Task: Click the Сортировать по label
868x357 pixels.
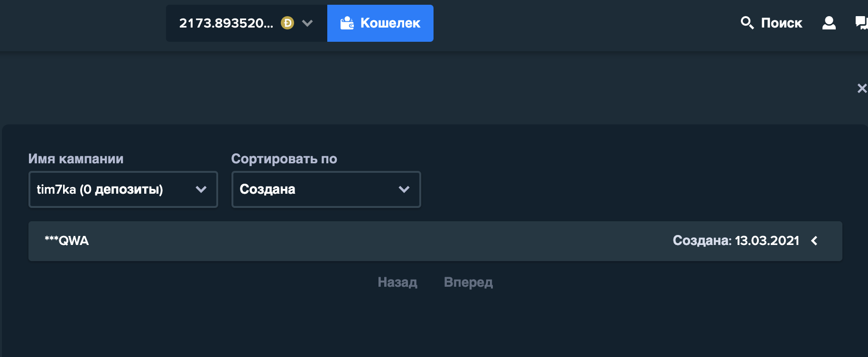Action: 284,159
